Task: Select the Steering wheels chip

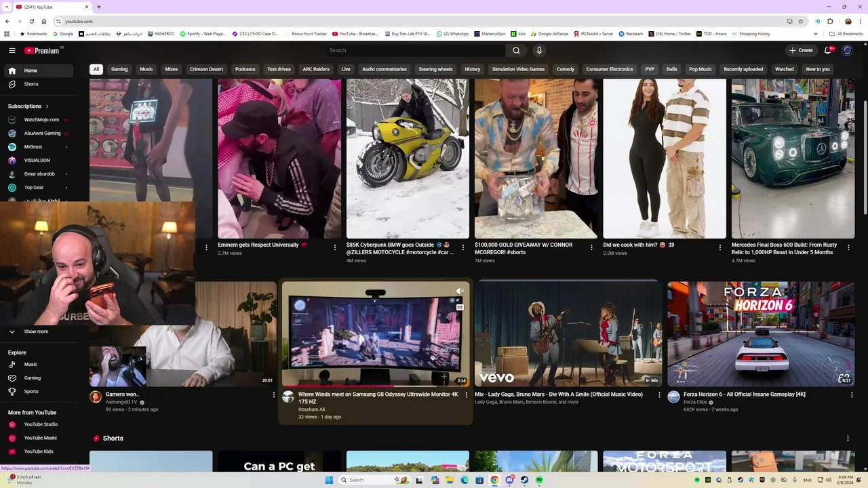Action: [x=435, y=69]
